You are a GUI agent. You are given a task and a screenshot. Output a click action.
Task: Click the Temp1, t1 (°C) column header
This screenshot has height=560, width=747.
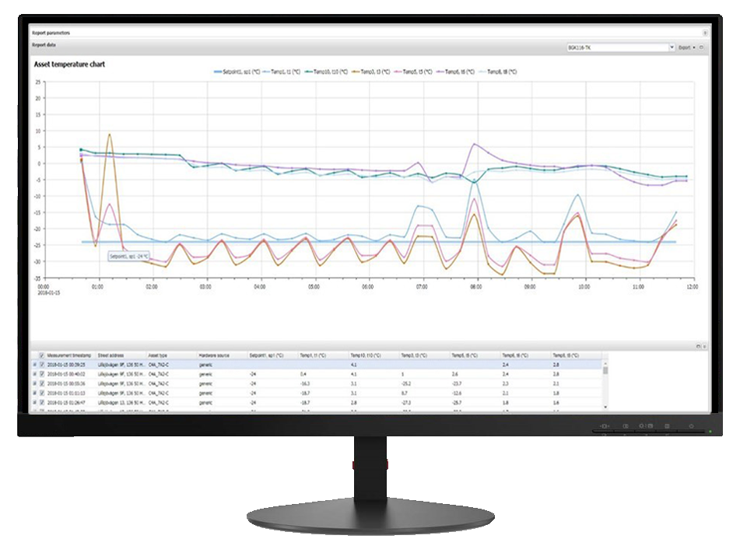pos(323,355)
